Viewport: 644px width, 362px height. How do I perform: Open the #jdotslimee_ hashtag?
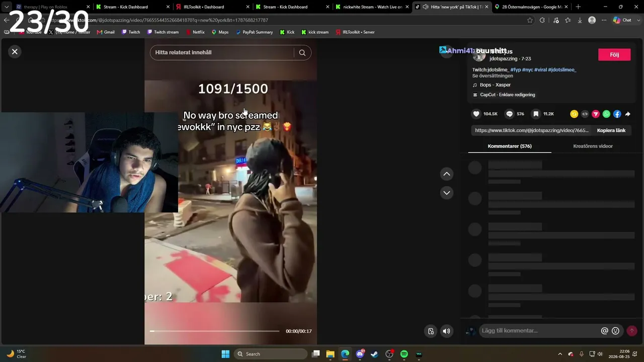pyautogui.click(x=562, y=70)
